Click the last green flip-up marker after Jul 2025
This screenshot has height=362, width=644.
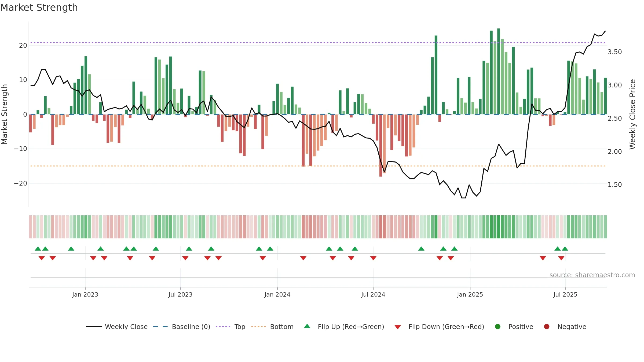(565, 249)
